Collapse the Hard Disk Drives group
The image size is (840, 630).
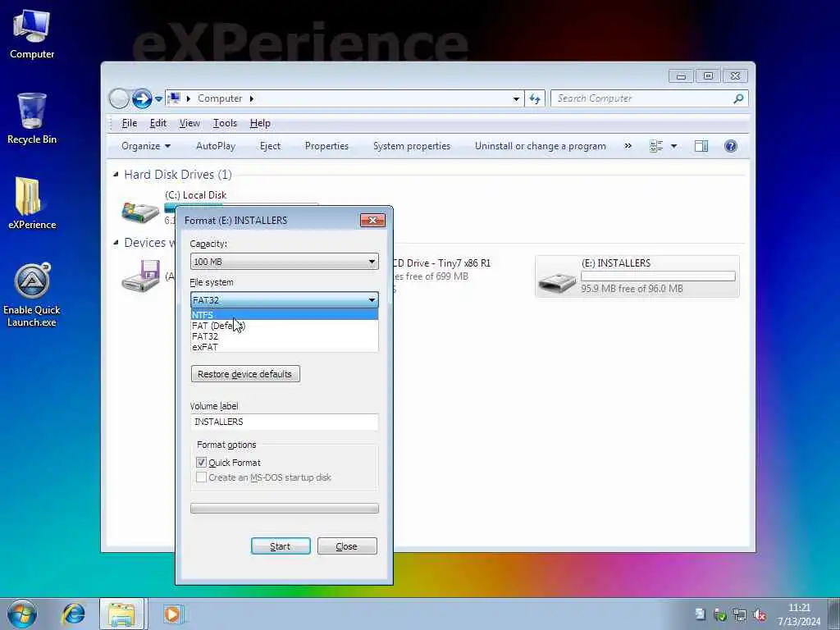116,175
